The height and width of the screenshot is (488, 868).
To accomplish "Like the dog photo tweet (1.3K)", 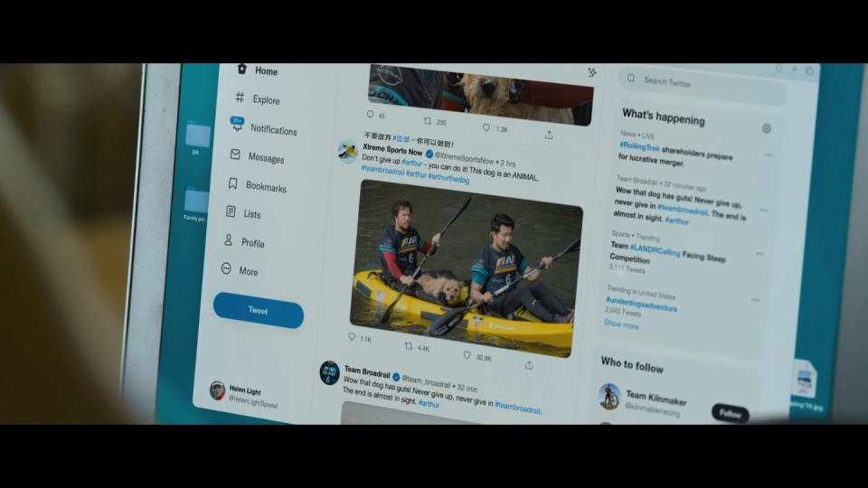I will point(495,128).
